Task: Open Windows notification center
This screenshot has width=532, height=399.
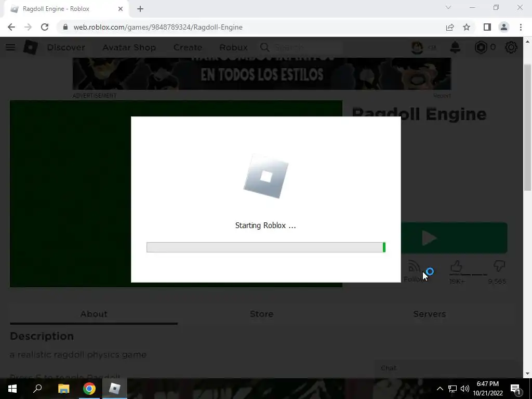Action: [515, 389]
